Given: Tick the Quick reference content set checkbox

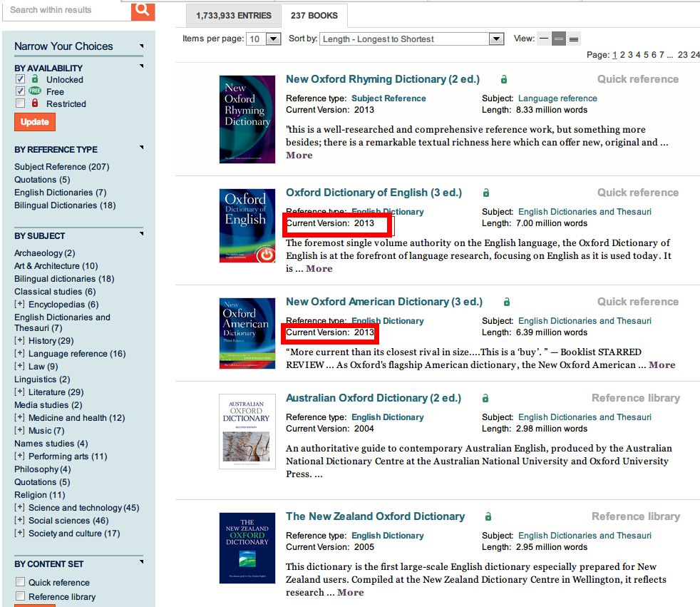Looking at the screenshot, I should 20,581.
